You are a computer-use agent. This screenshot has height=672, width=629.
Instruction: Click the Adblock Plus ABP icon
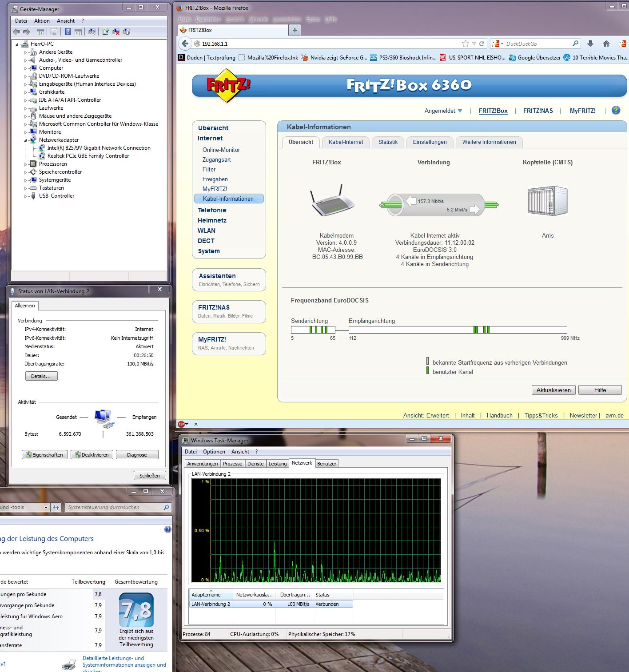pyautogui.click(x=181, y=424)
